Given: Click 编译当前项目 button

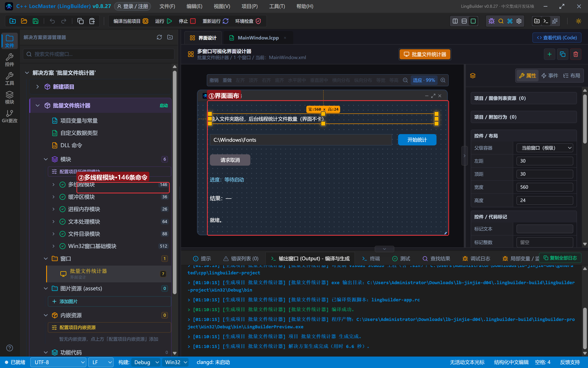Looking at the screenshot, I should click(x=131, y=21).
